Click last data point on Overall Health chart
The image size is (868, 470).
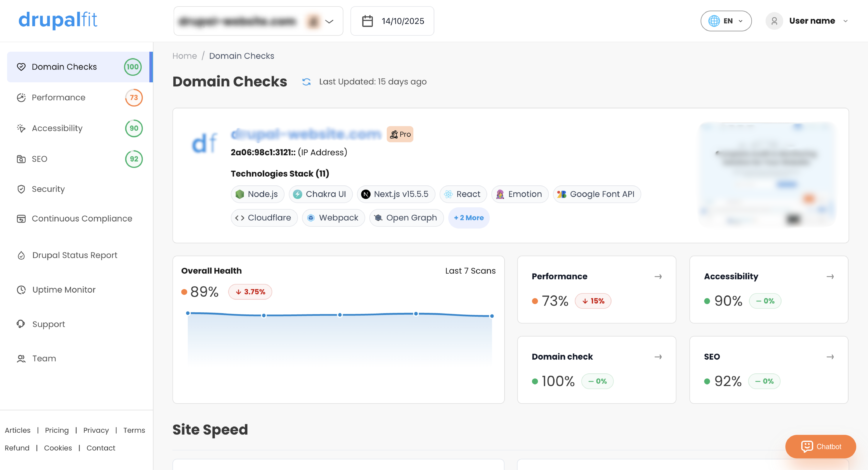[x=492, y=316]
